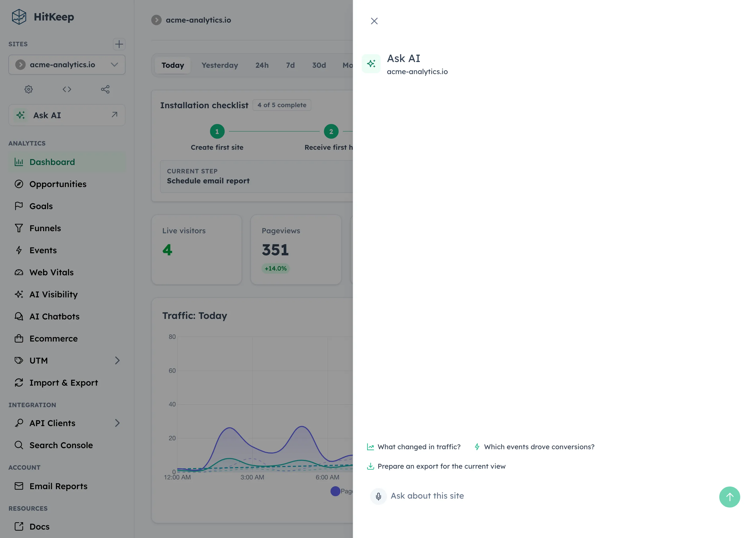Open site settings gear icon

(x=28, y=89)
